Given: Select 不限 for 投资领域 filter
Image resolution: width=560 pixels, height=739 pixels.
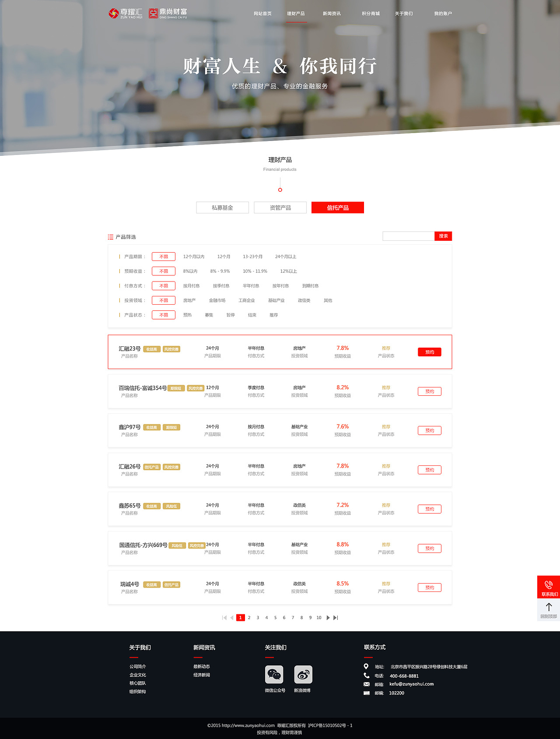Looking at the screenshot, I should point(164,300).
